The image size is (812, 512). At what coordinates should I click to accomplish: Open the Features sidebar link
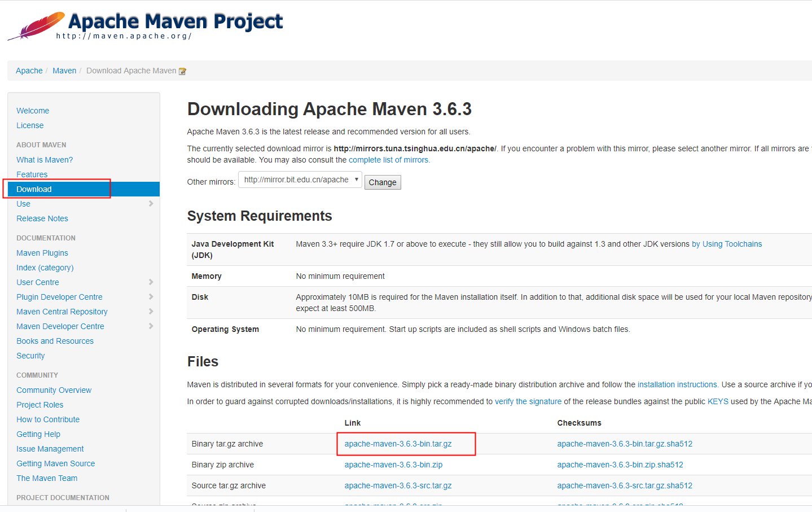(x=32, y=174)
